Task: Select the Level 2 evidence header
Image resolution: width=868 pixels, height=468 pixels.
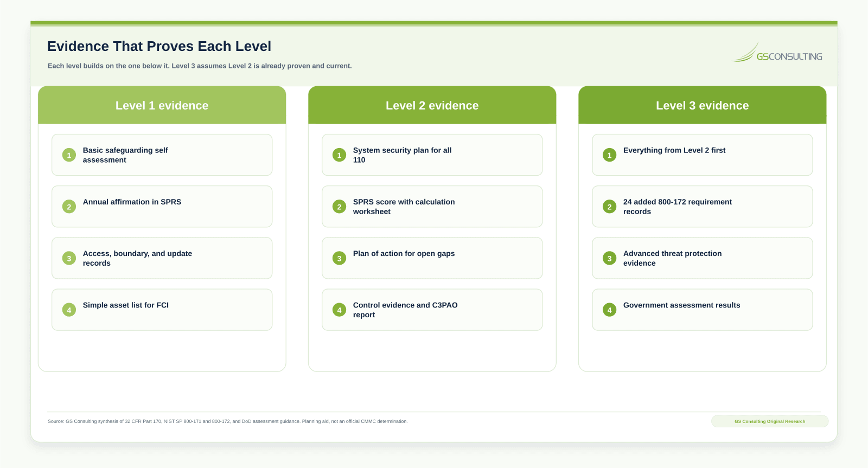Action: coord(432,105)
